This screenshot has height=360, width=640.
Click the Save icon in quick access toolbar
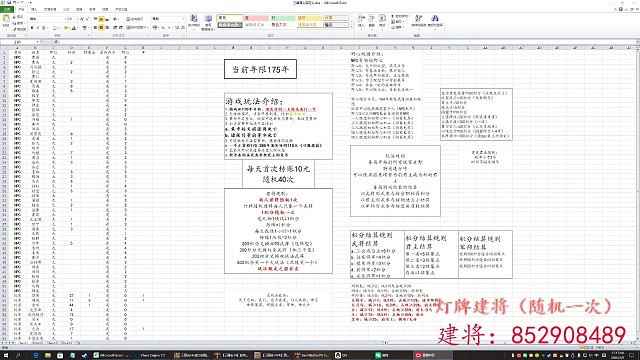[9, 2]
